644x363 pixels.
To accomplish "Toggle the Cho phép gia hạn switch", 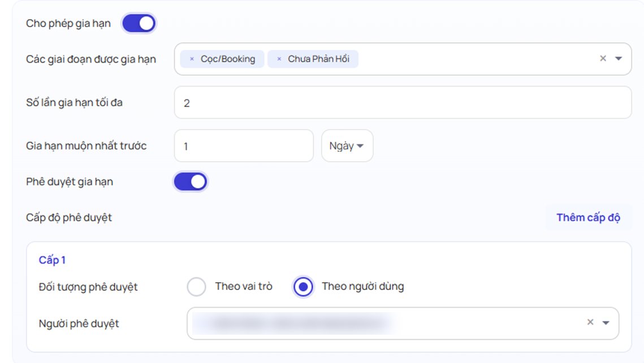I will pos(139,23).
